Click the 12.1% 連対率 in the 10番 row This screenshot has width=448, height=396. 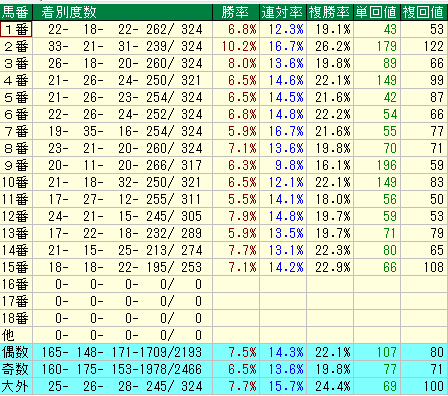[x=286, y=182]
